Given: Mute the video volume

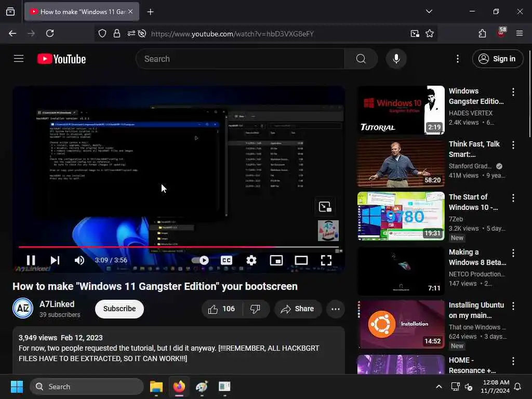Looking at the screenshot, I should point(79,260).
